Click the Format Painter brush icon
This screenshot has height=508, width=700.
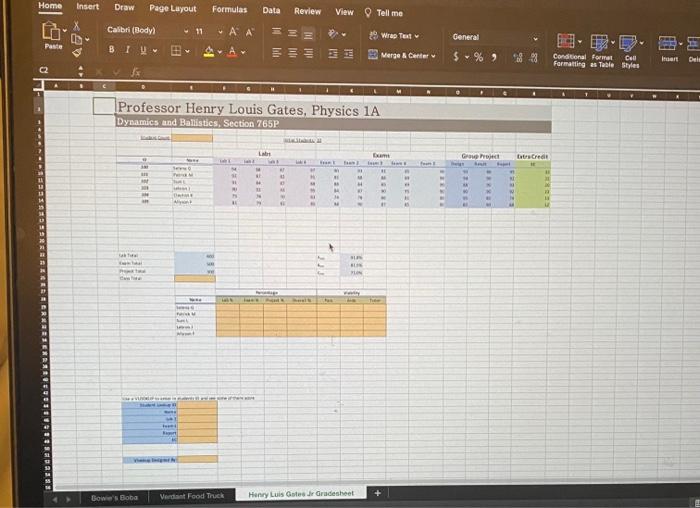(77, 53)
